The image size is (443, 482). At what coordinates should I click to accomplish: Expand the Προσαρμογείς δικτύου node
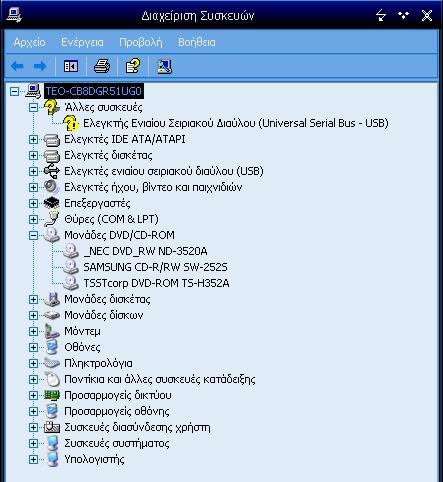coord(33,395)
